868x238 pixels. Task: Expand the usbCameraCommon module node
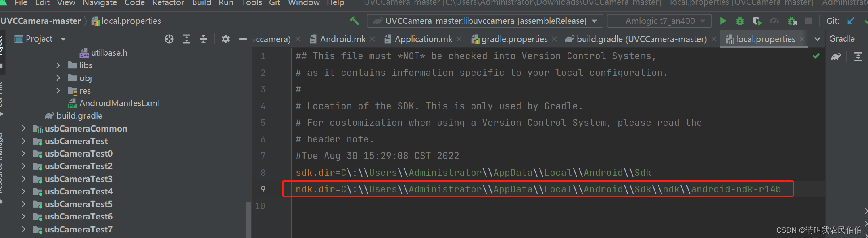click(x=23, y=128)
